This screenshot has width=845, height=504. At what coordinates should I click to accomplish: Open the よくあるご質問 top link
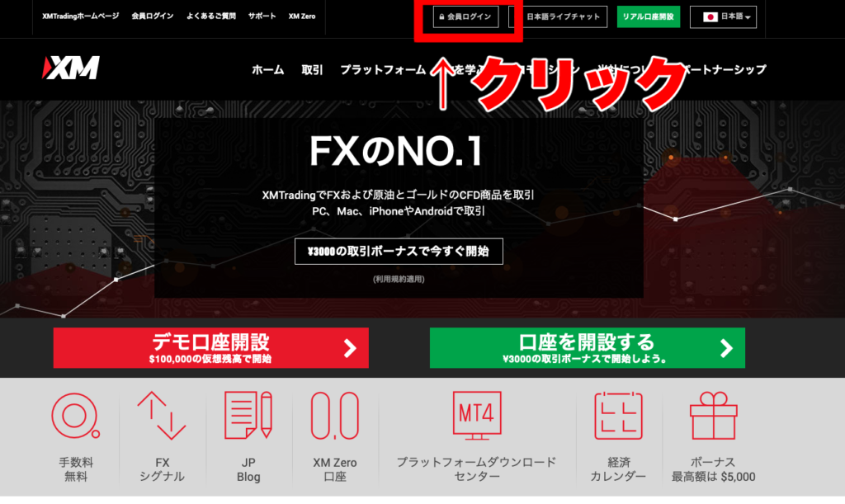tap(210, 16)
